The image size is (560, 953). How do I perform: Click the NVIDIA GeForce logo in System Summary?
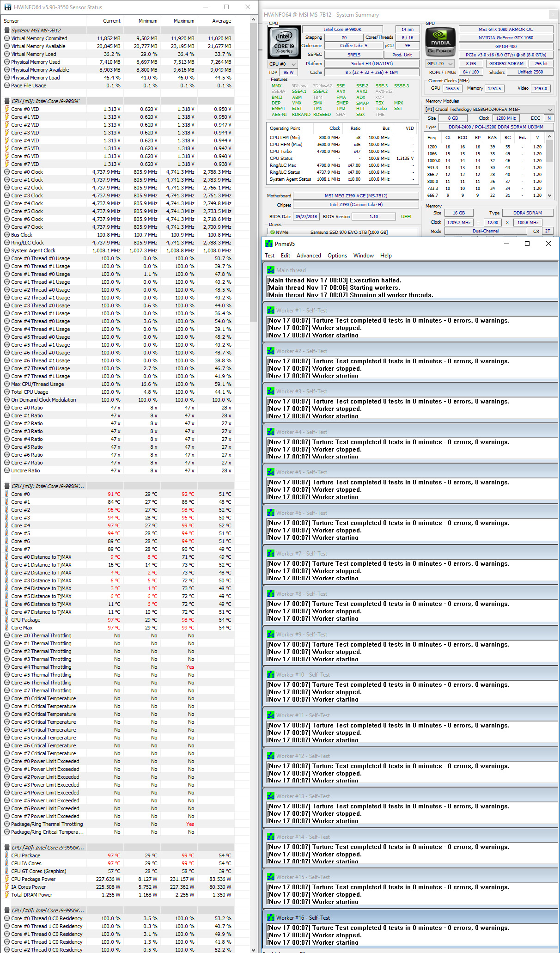pyautogui.click(x=440, y=42)
